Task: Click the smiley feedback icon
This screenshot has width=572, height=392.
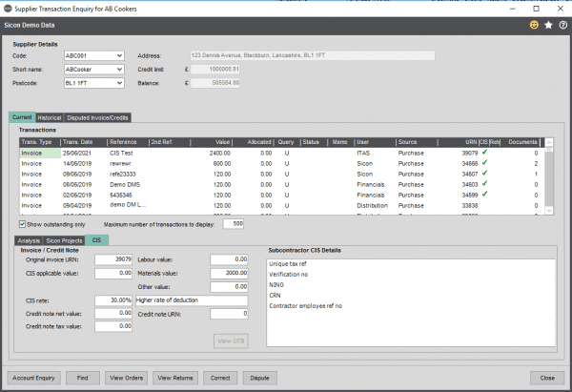Action: pyautogui.click(x=534, y=25)
